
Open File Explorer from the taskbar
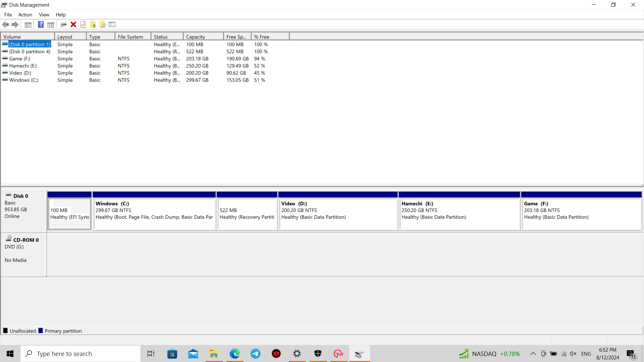tap(214, 354)
